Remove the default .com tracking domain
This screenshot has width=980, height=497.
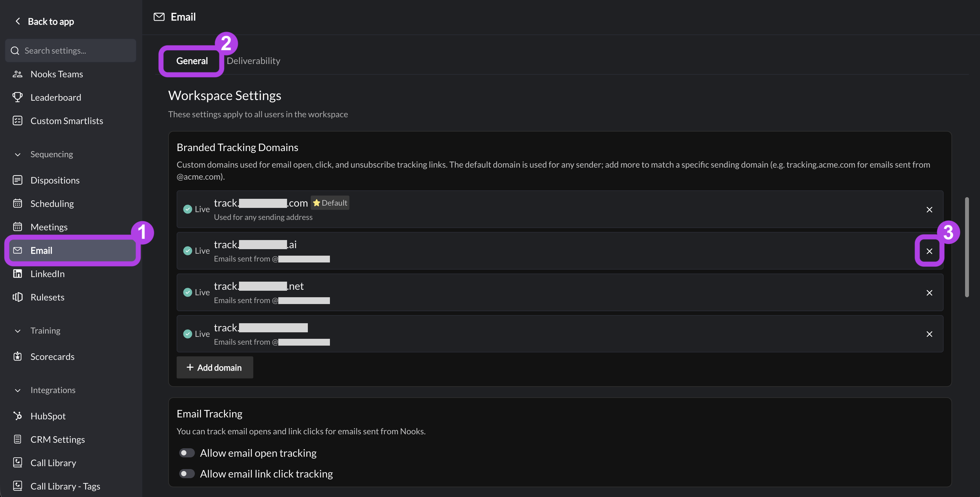[929, 210]
